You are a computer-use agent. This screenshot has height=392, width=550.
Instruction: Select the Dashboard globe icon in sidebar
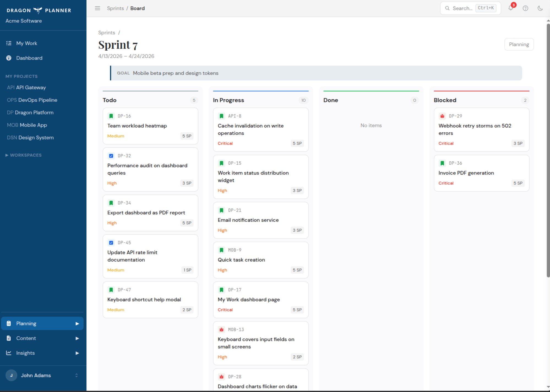9,58
